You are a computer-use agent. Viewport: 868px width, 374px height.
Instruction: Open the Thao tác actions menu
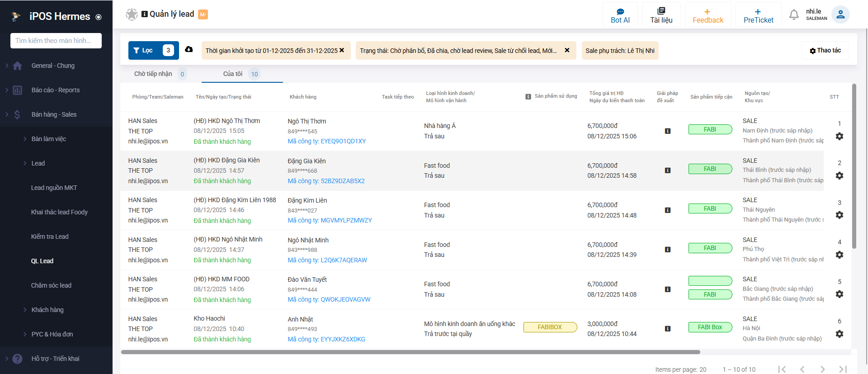coord(825,51)
